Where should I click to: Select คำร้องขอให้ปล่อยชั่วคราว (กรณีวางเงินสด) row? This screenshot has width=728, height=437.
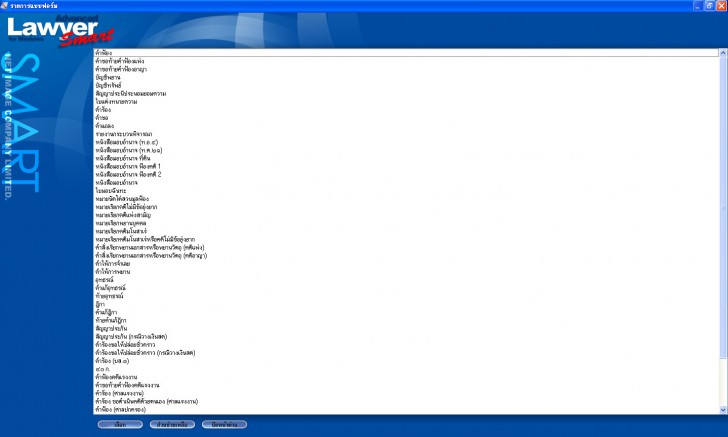pyautogui.click(x=406, y=353)
